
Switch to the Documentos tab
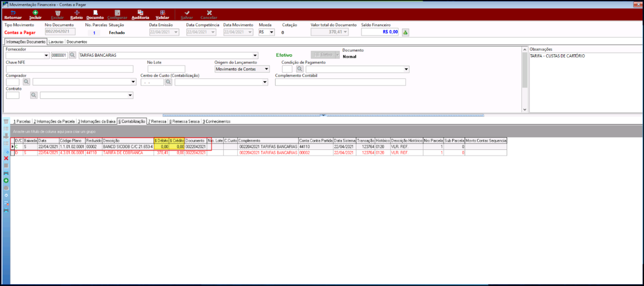tap(77, 42)
